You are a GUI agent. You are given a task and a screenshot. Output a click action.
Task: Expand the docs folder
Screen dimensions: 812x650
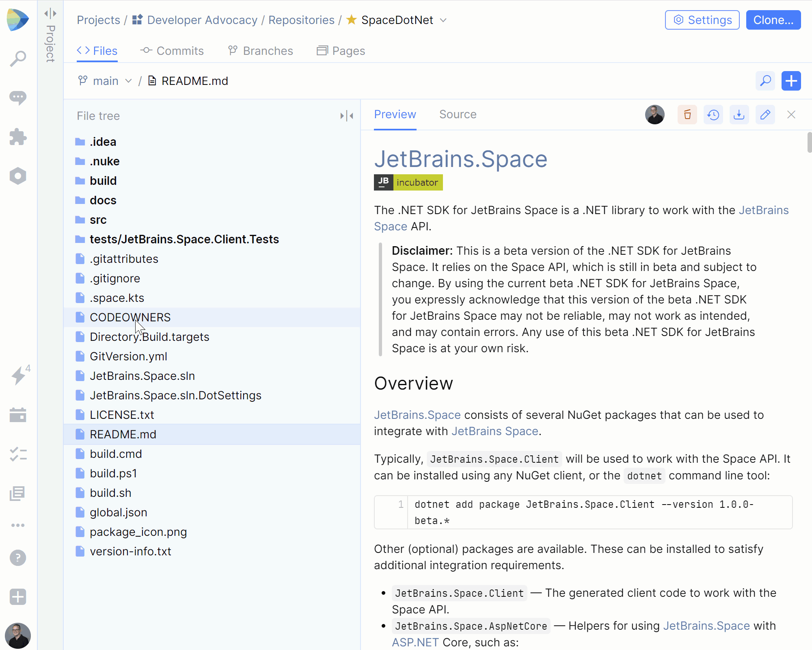tap(212, 200)
